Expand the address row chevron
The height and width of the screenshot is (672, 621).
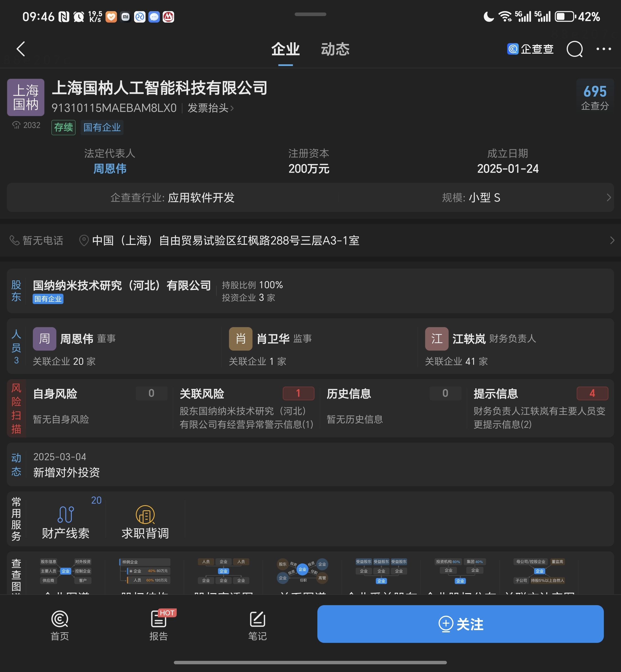(612, 240)
